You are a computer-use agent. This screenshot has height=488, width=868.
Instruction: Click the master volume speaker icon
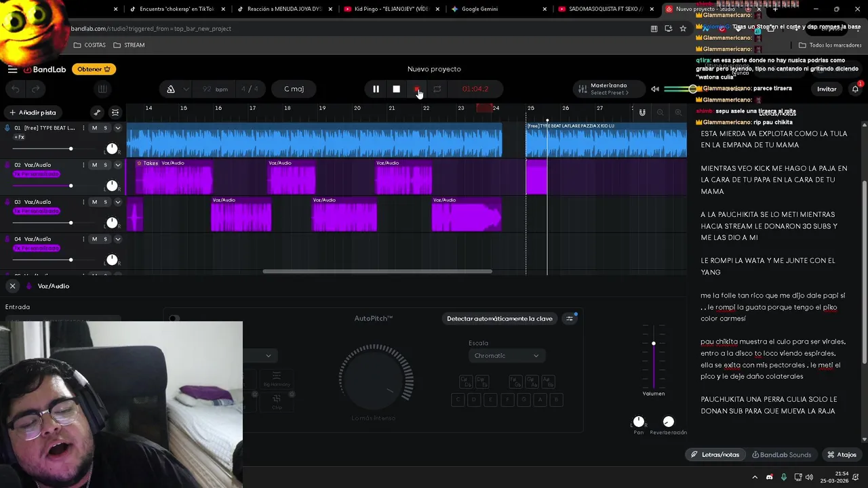(x=655, y=89)
